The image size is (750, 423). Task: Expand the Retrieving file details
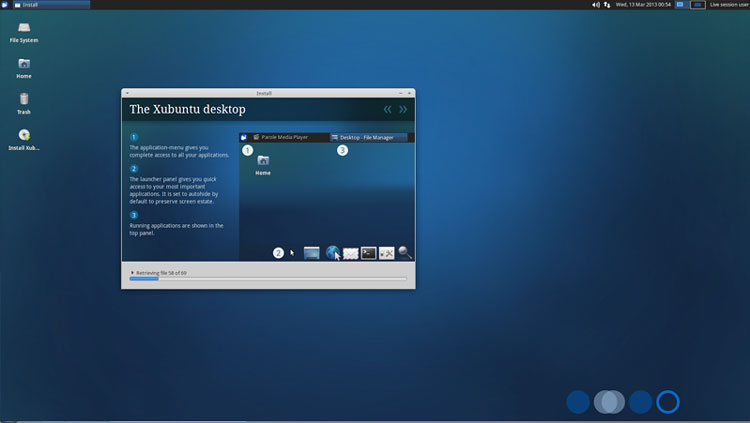pos(132,273)
